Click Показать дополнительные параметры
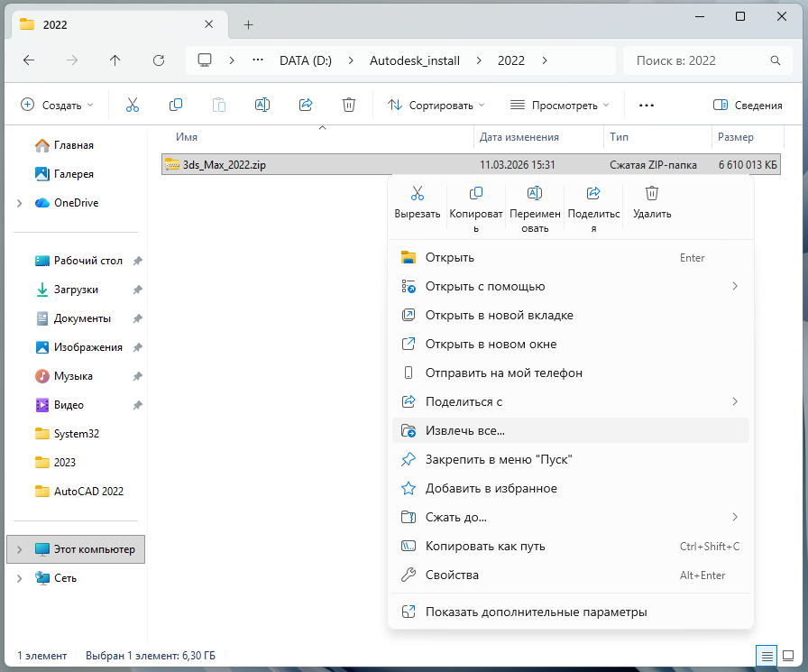The height and width of the screenshot is (672, 808). tap(571, 612)
